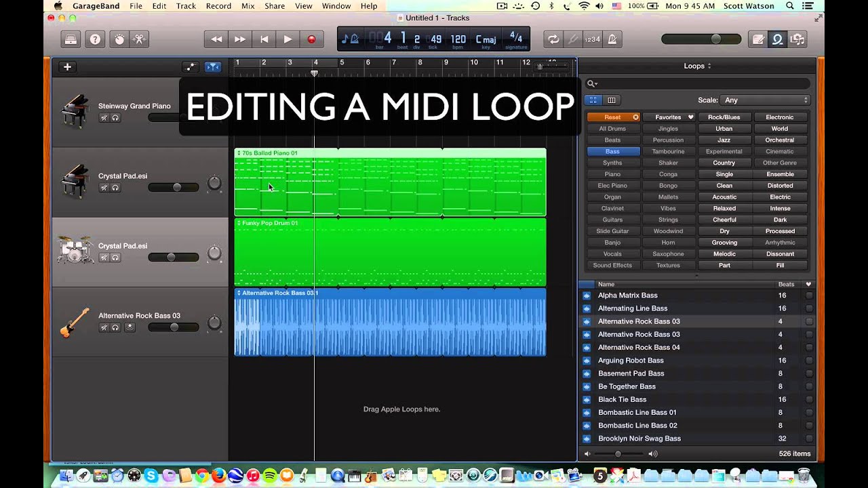Open the Library panel
The width and height of the screenshot is (868, 488).
[71, 39]
